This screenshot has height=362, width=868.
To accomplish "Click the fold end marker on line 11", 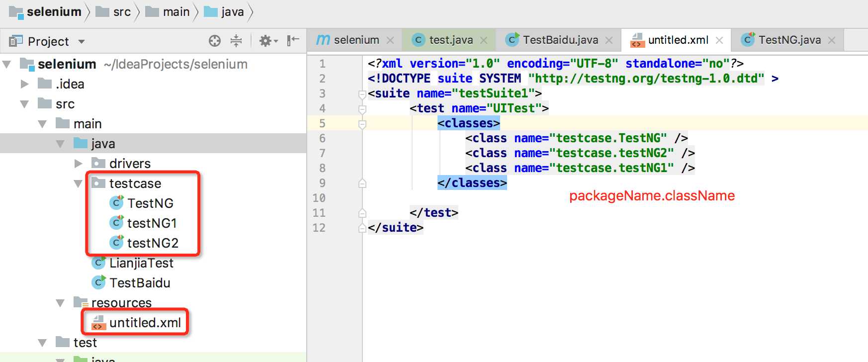I will point(362,213).
